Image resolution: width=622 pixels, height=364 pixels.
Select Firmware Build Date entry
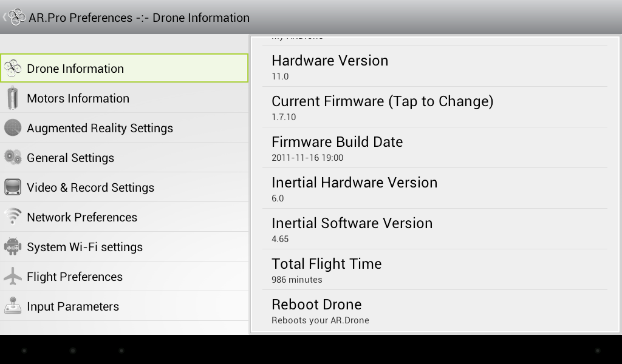tap(435, 148)
